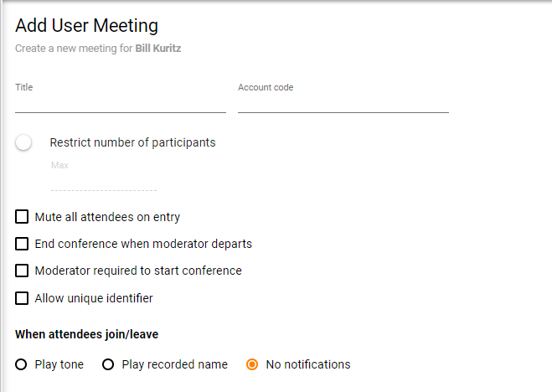552x392 pixels.
Task: Tick the End conference when moderator departs checkbox
Action: pyautogui.click(x=23, y=245)
